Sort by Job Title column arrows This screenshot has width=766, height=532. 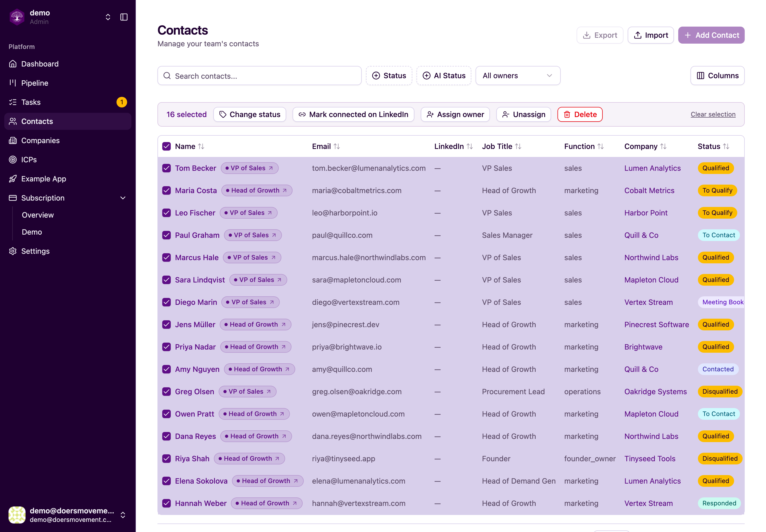(x=518, y=146)
